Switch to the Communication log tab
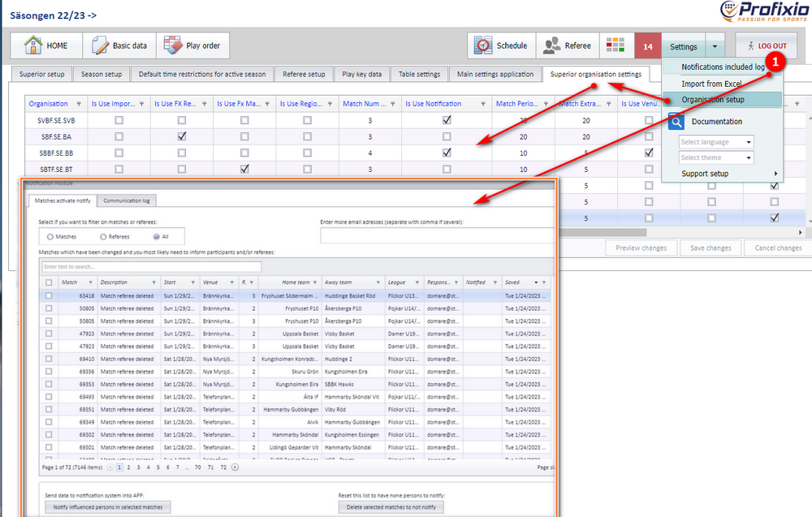 tap(127, 200)
